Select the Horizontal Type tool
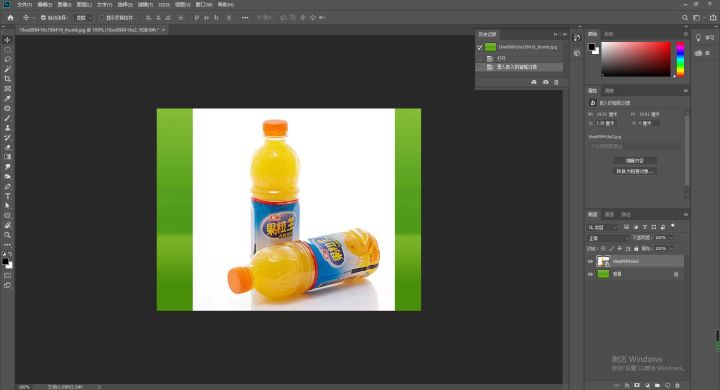 [7, 196]
